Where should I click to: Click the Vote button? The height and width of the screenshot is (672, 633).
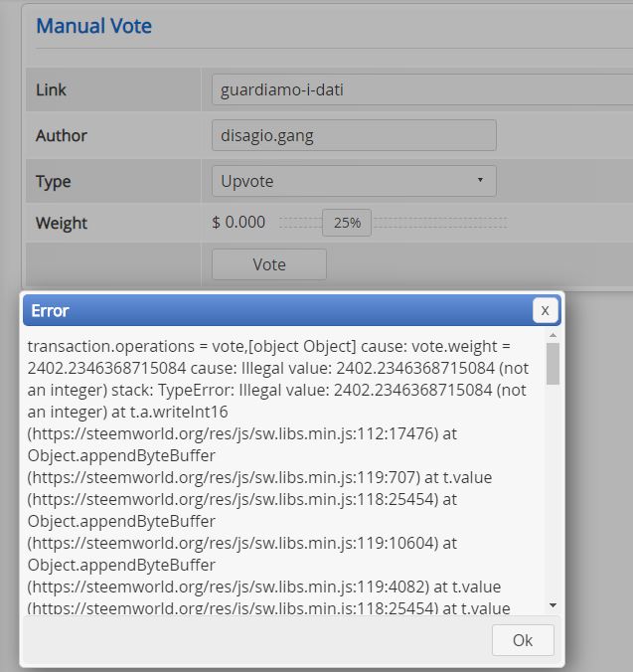(269, 264)
